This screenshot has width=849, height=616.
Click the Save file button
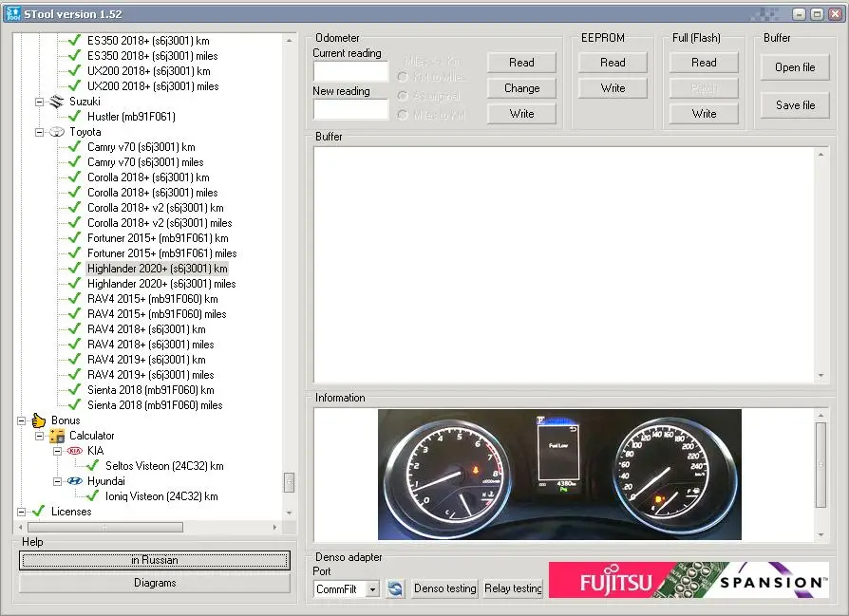794,105
